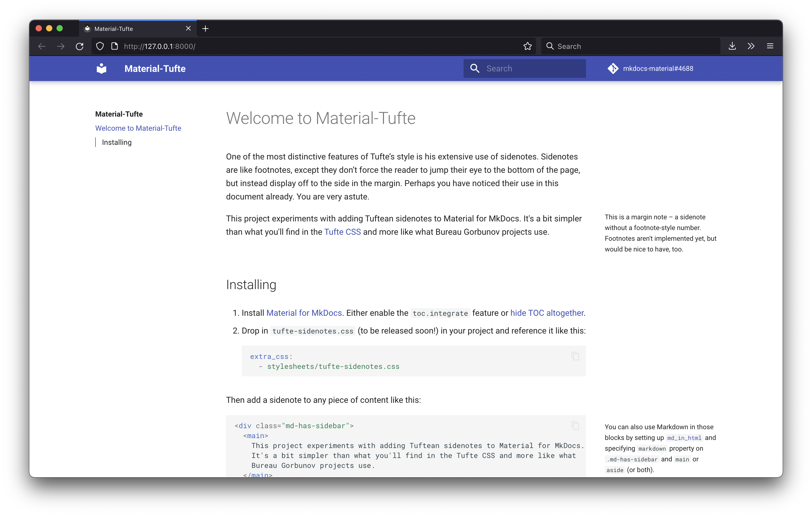The height and width of the screenshot is (516, 812).
Task: Copy the md-has-sidebar code block
Action: [575, 426]
